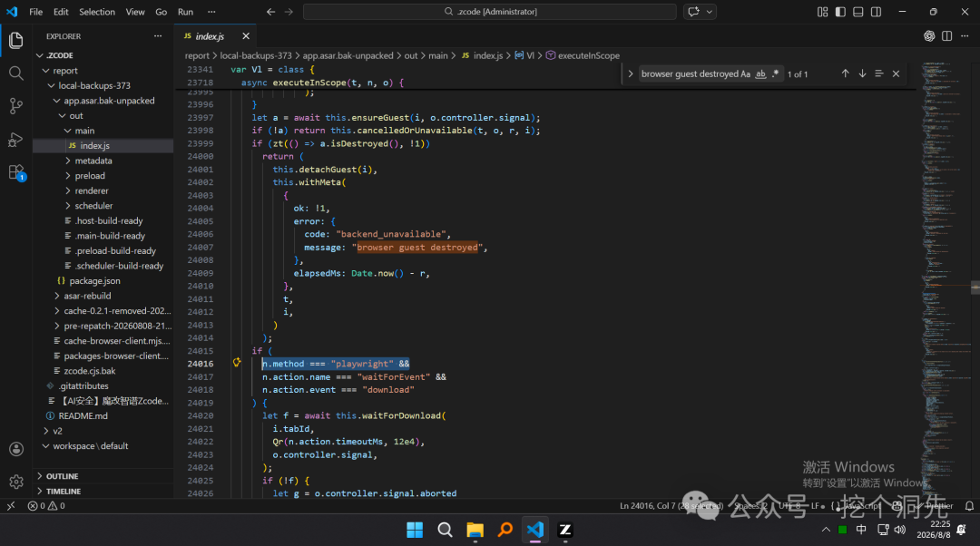The width and height of the screenshot is (980, 546).
Task: Expand the Replace toggle chevron
Action: (x=630, y=73)
